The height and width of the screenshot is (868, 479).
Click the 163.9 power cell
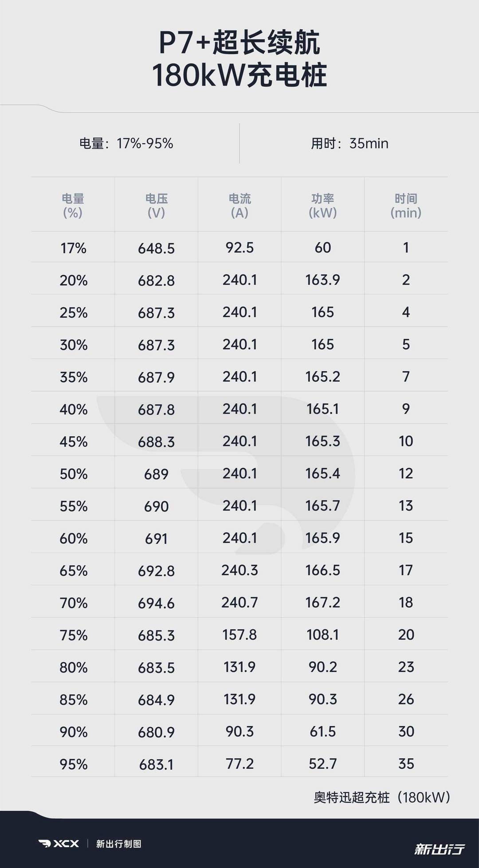click(322, 280)
